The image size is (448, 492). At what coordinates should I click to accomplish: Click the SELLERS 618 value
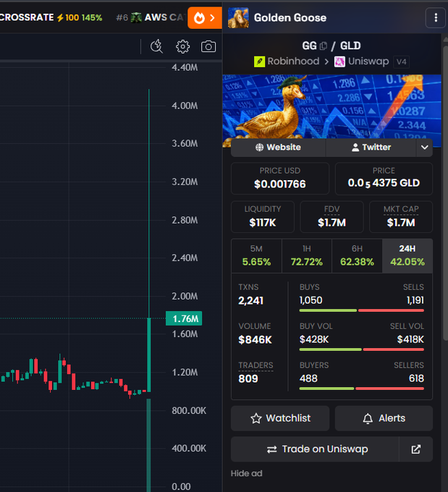[416, 378]
